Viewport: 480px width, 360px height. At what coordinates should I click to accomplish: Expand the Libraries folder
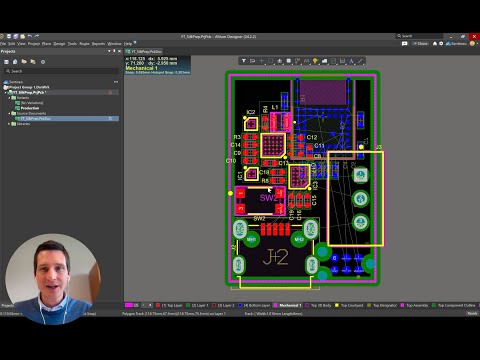pyautogui.click(x=9, y=124)
